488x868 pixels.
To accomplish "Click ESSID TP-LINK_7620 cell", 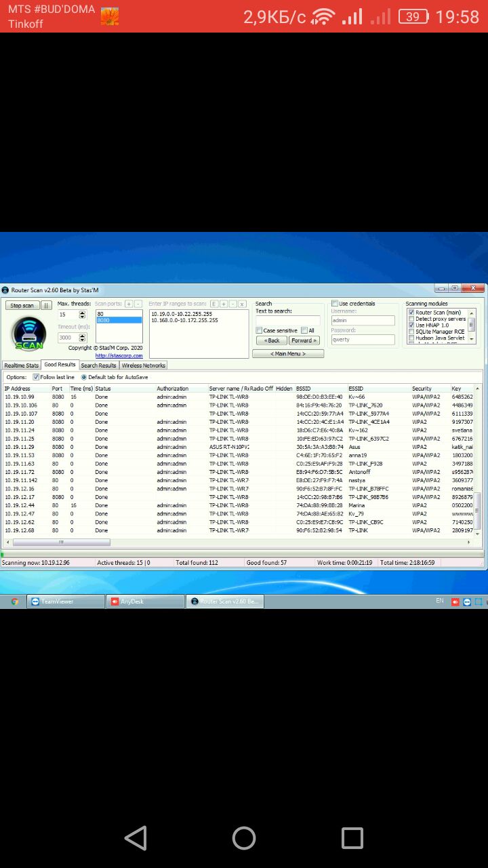I will pos(365,406).
